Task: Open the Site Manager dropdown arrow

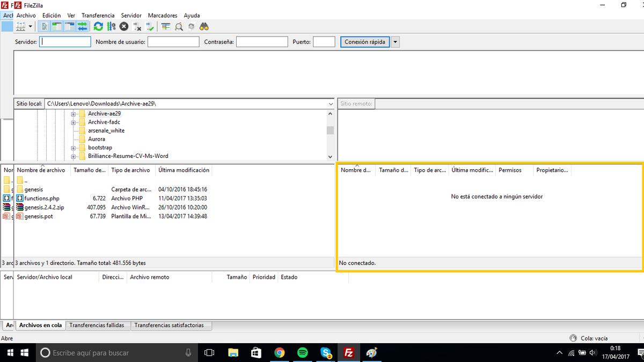Action: click(x=31, y=26)
